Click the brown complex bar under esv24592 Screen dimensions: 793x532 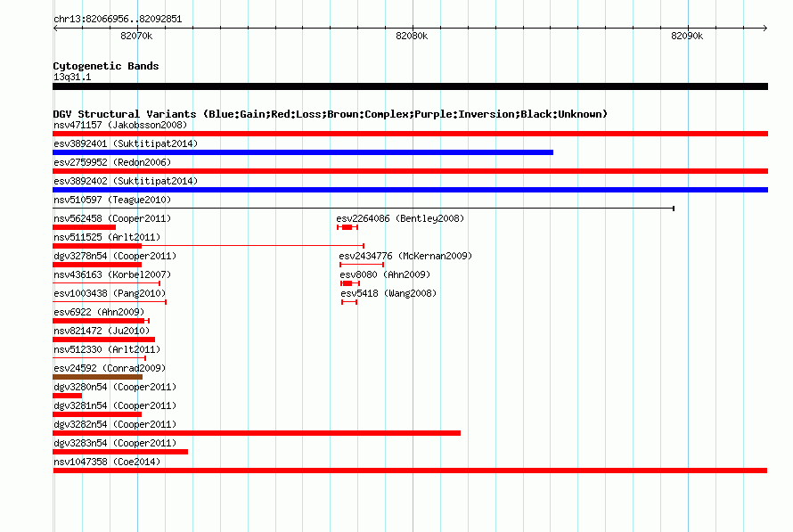98,377
